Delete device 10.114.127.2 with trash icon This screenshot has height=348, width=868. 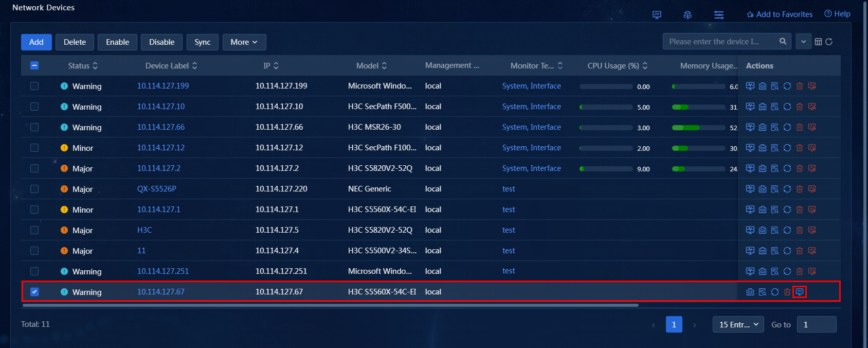tap(800, 168)
